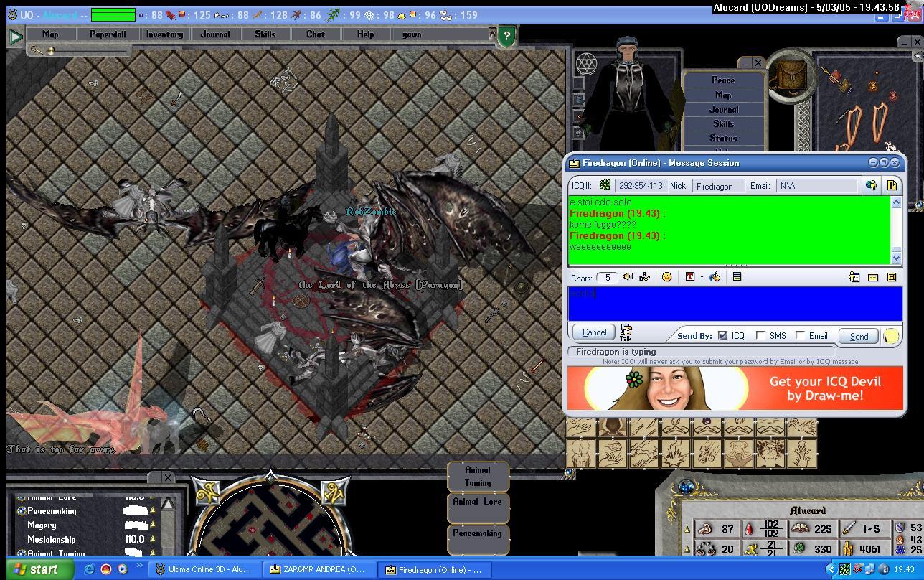This screenshot has width=924, height=580.
Task: Open the Chat menu item
Action: pos(316,34)
